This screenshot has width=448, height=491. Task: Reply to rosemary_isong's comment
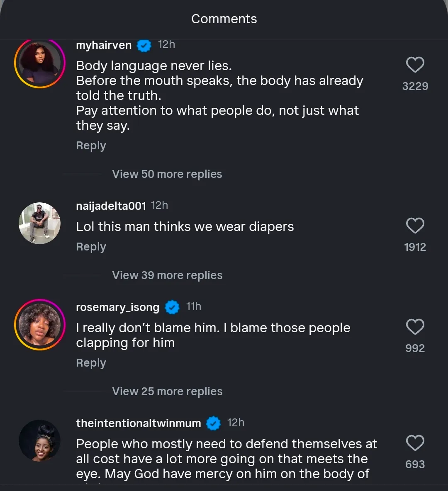(x=91, y=363)
